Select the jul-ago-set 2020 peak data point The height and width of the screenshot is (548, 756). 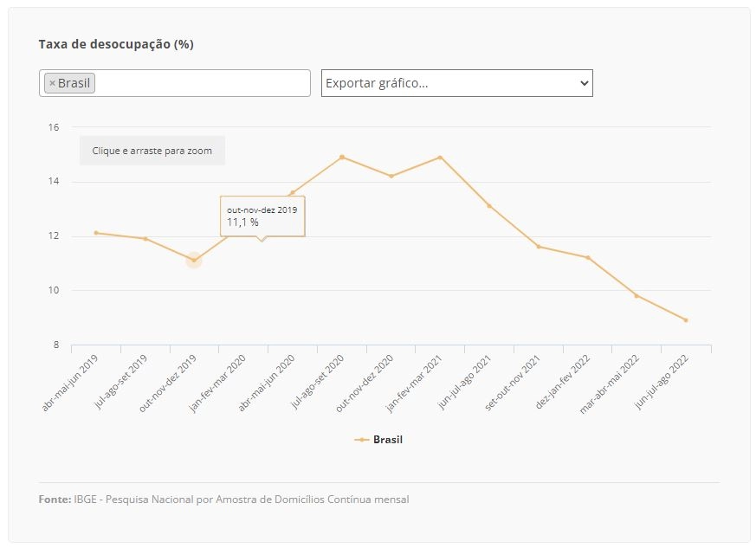[342, 157]
